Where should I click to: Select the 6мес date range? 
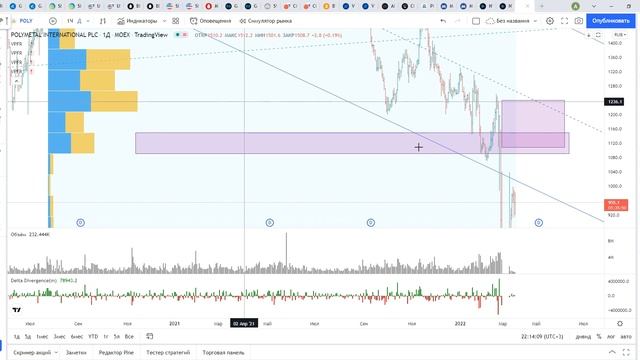[x=77, y=337]
